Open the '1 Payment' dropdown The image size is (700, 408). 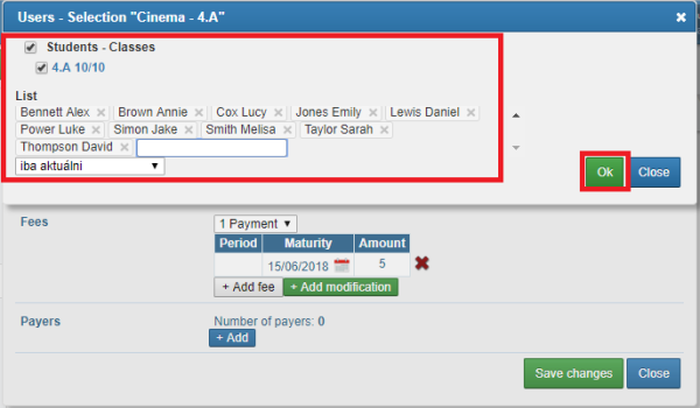point(255,224)
